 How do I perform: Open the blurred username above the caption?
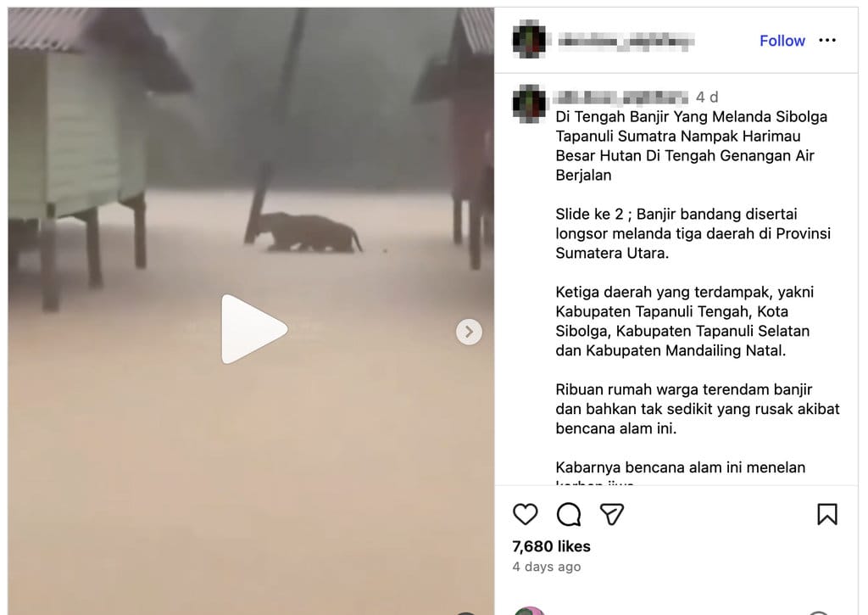pos(621,98)
